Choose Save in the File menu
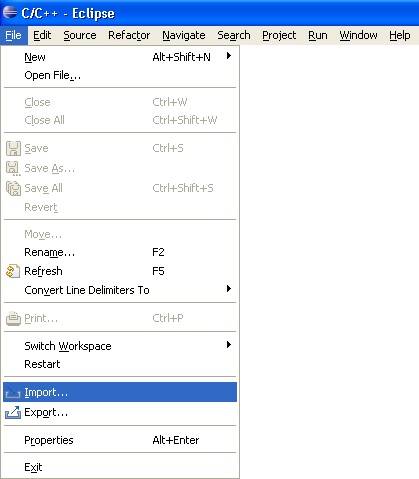The height and width of the screenshot is (479, 419). point(120,148)
